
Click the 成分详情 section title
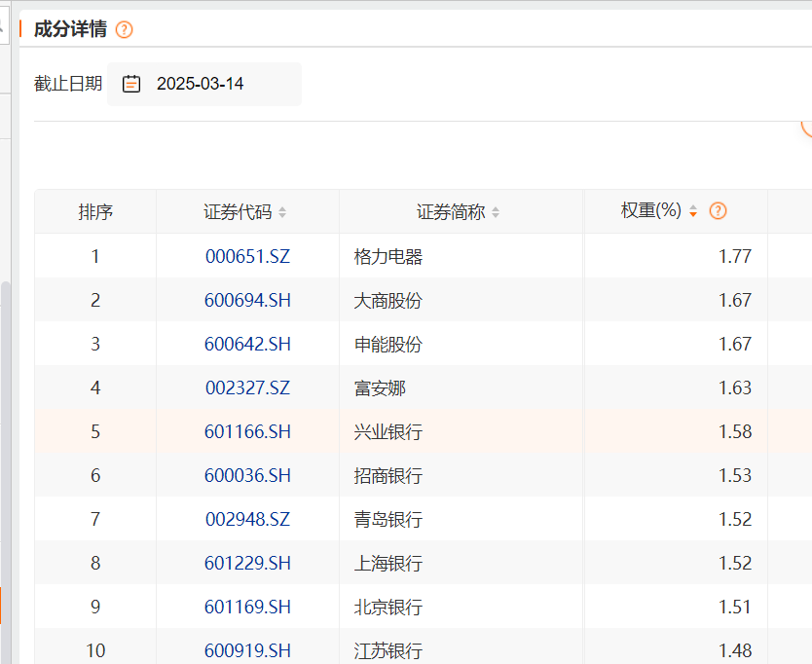click(70, 29)
